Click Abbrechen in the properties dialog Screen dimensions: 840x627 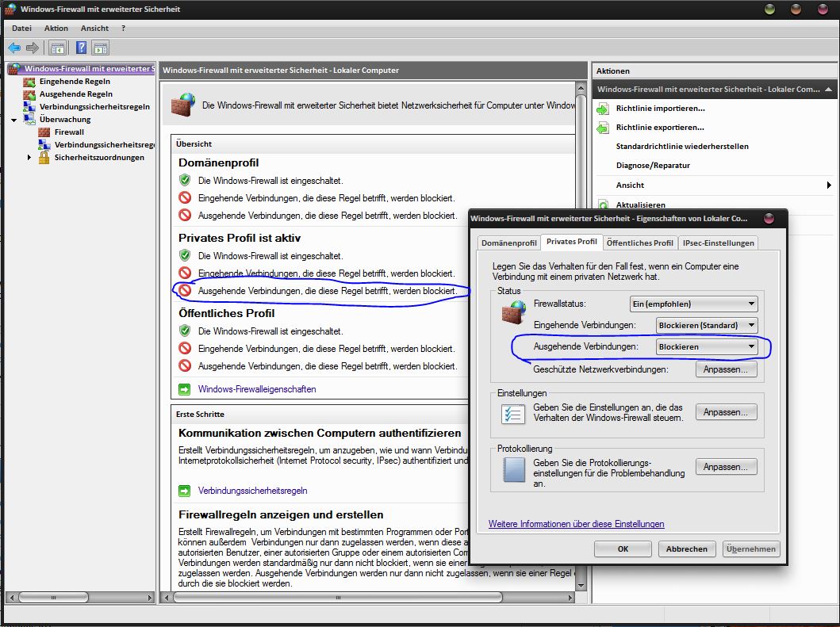pos(687,549)
